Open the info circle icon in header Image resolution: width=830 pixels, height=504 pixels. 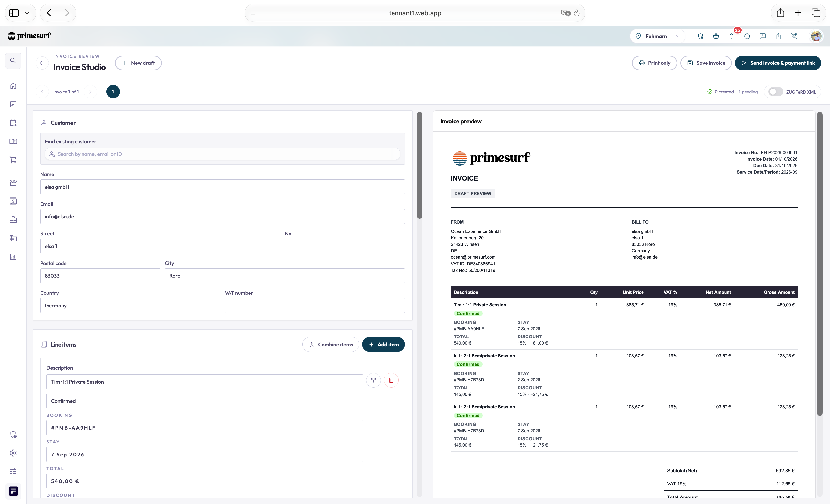coord(747,36)
